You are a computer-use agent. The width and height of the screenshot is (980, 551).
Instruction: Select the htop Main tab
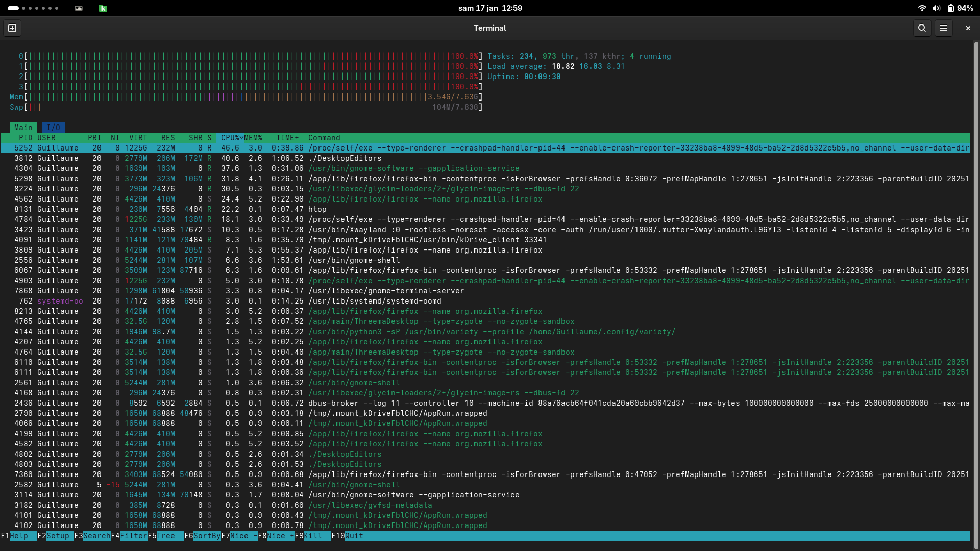[23, 128]
